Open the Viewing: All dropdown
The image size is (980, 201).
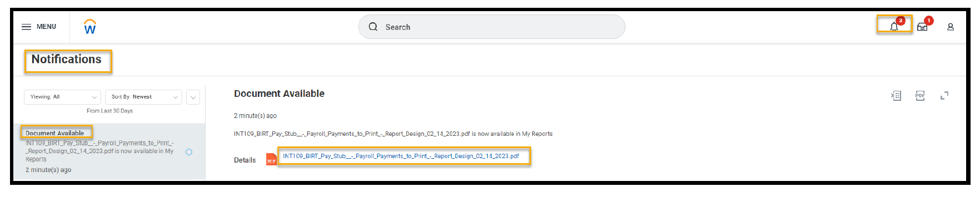pos(63,97)
